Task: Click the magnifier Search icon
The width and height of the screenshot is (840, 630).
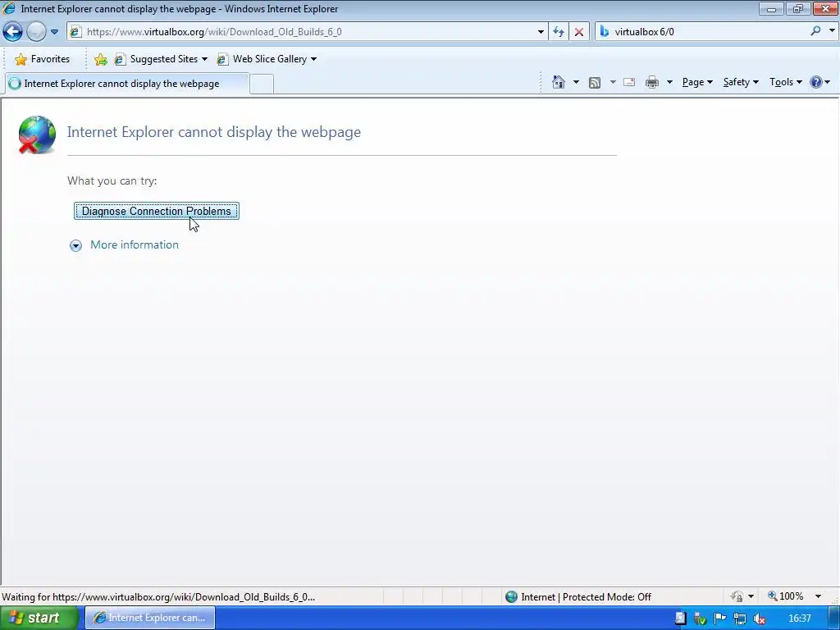Action: (x=816, y=31)
